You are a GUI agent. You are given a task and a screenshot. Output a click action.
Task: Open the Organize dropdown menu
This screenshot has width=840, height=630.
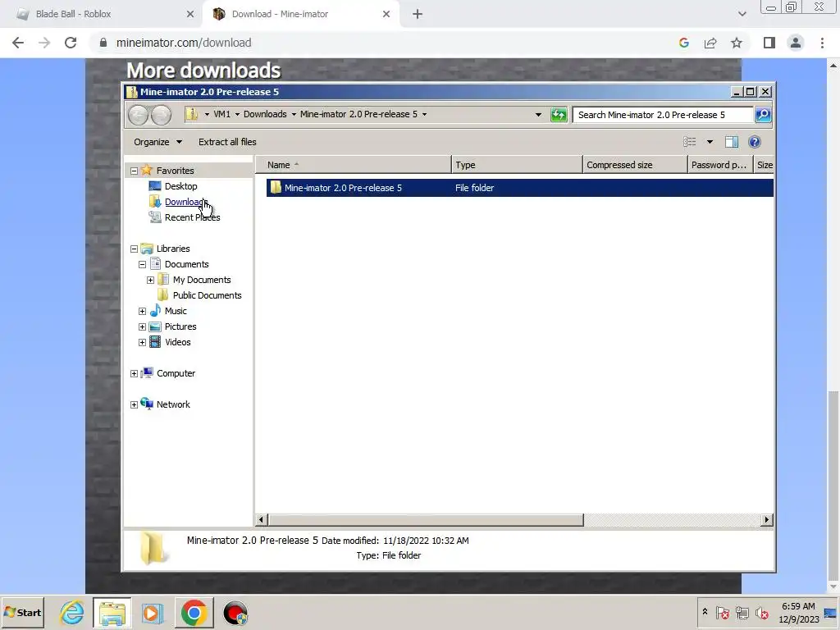tap(157, 142)
